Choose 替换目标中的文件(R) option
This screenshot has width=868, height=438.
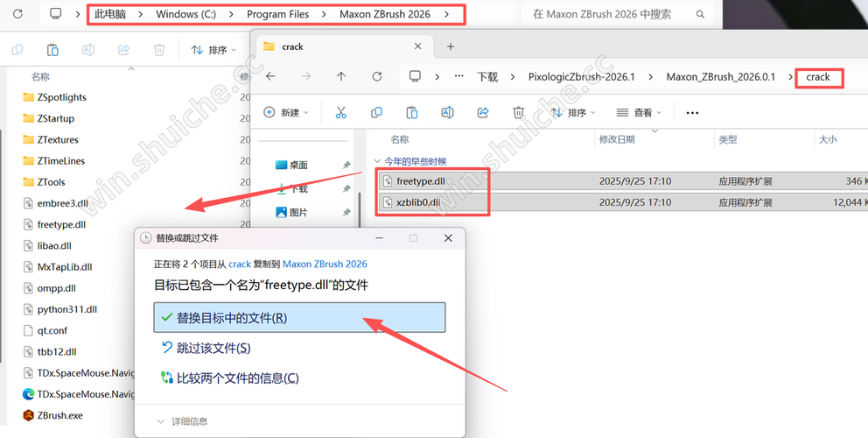pyautogui.click(x=299, y=318)
